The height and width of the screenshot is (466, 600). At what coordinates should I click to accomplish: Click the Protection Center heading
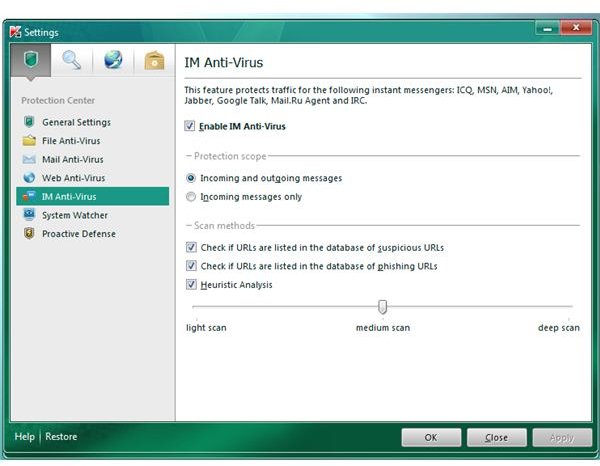point(58,101)
